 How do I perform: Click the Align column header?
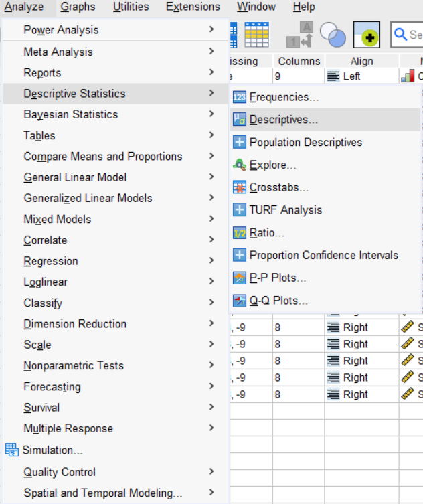(362, 61)
